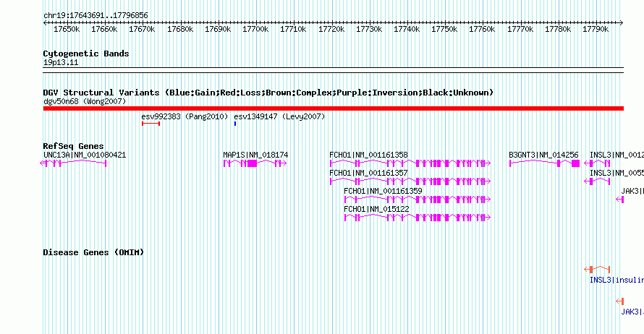
Task: Open the FCHO1|NM_001161357 label
Action: coord(368,174)
